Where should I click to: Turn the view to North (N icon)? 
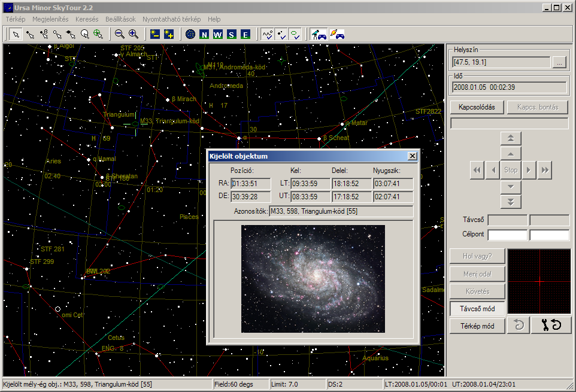pos(204,35)
